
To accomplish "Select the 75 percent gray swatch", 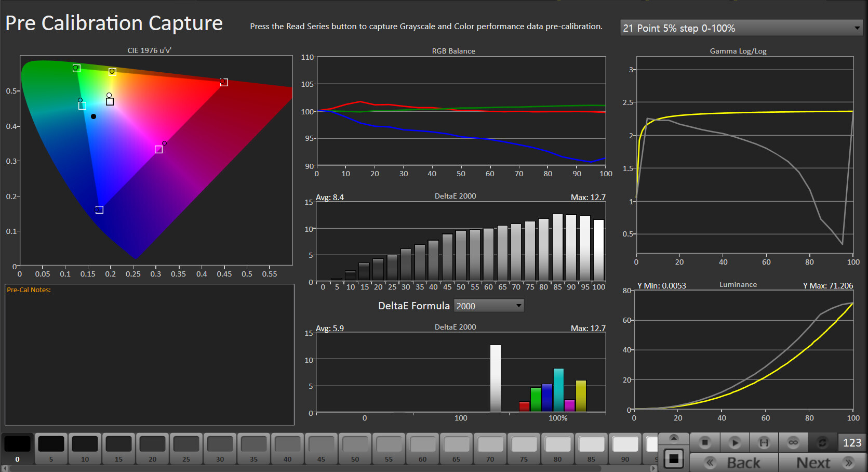I will pyautogui.click(x=524, y=449).
